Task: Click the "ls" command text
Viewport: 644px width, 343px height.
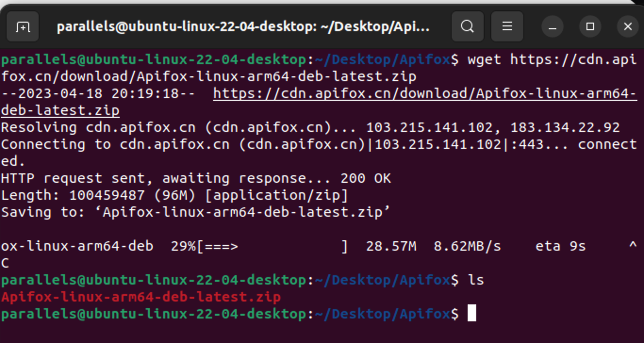Action: tap(476, 280)
